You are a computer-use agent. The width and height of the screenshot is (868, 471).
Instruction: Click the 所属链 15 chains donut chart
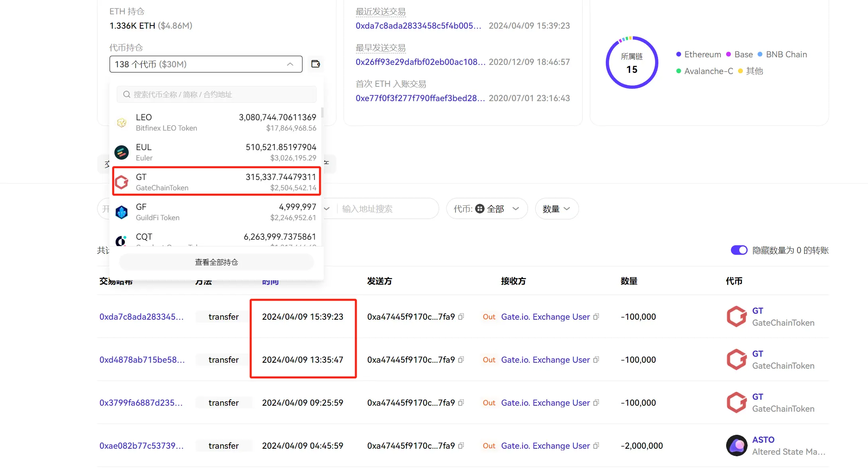(632, 63)
